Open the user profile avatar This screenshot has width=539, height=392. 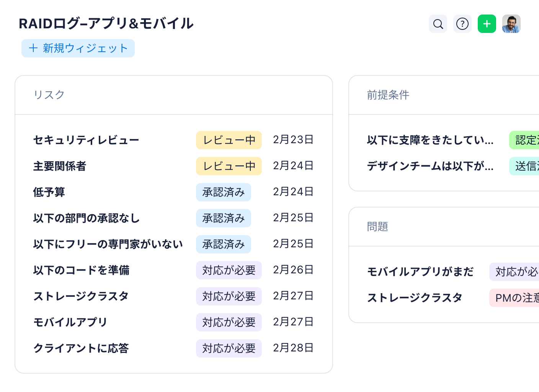(x=511, y=24)
